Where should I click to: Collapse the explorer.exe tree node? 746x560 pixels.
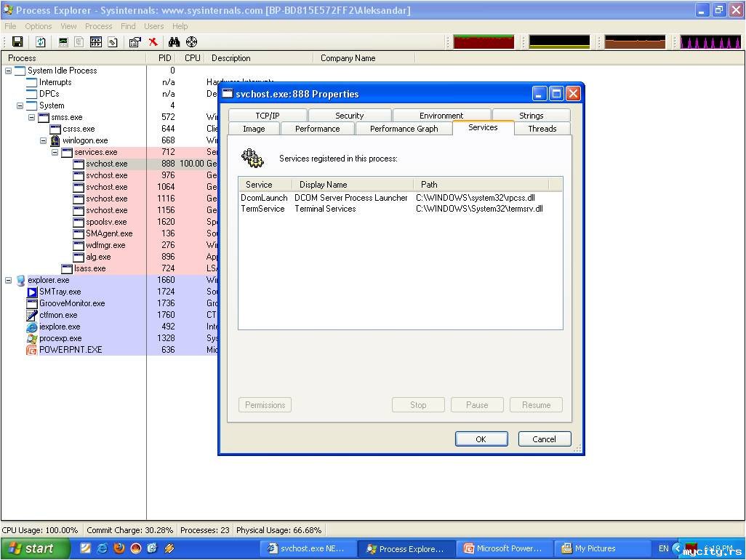[8, 280]
